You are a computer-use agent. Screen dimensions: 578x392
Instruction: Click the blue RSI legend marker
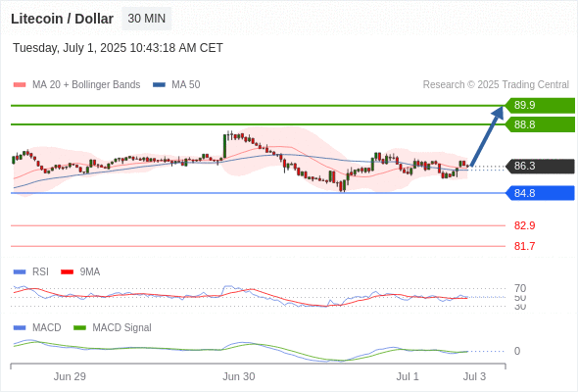point(20,272)
